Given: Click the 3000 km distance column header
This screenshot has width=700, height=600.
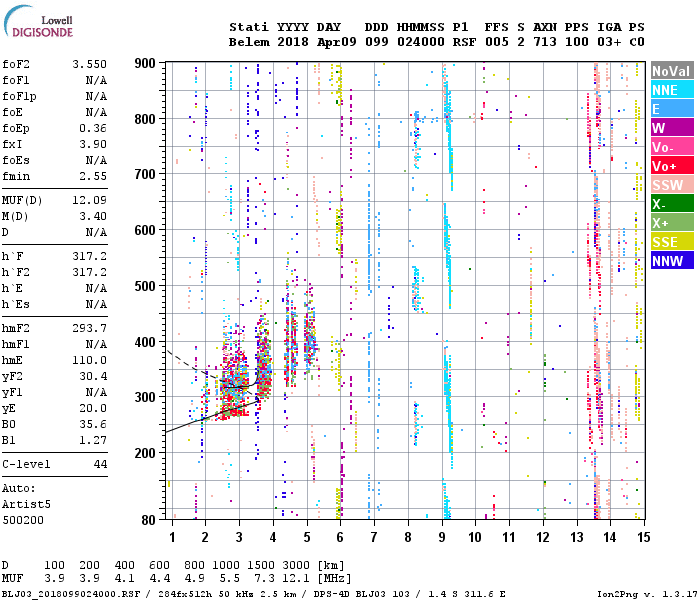Looking at the screenshot, I should point(296,565).
